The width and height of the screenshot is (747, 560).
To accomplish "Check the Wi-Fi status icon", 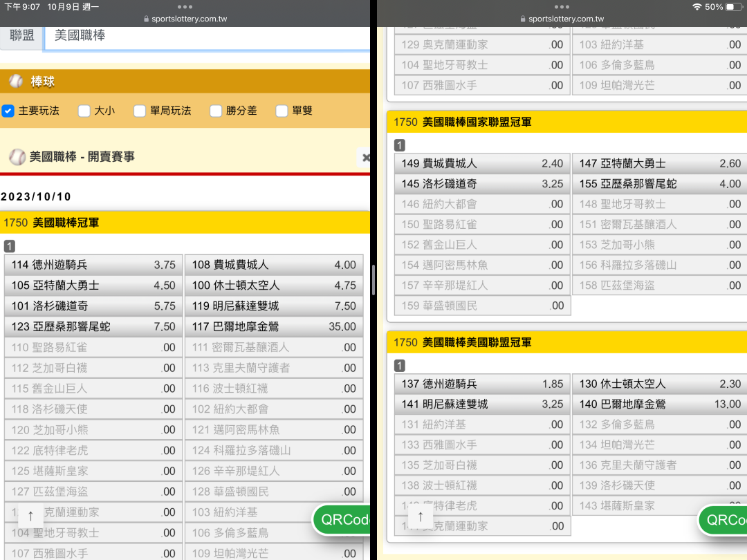I will click(697, 7).
